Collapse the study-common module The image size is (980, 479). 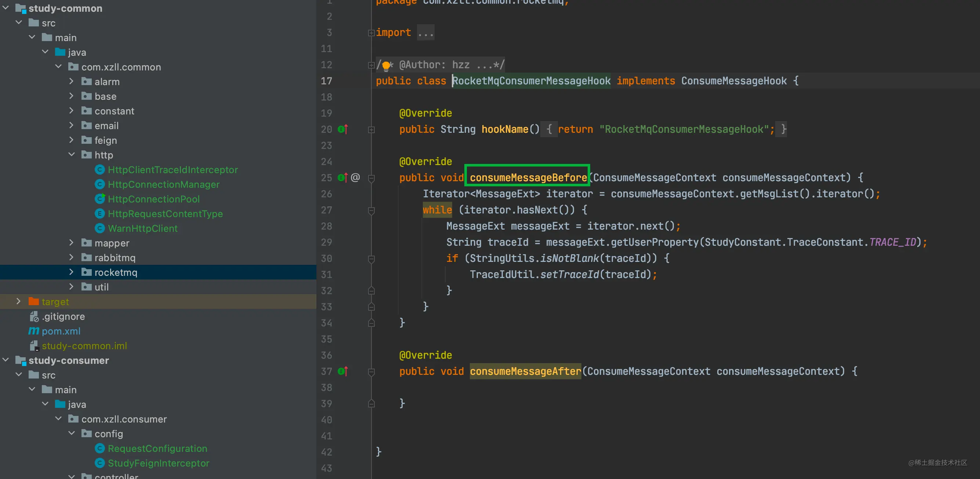[x=6, y=8]
